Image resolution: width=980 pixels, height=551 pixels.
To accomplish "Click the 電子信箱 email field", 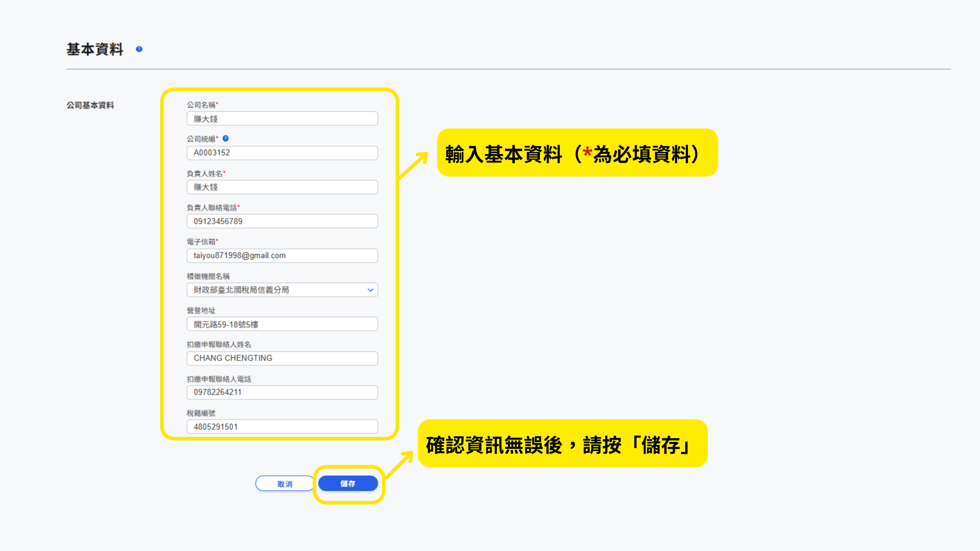I will (282, 256).
